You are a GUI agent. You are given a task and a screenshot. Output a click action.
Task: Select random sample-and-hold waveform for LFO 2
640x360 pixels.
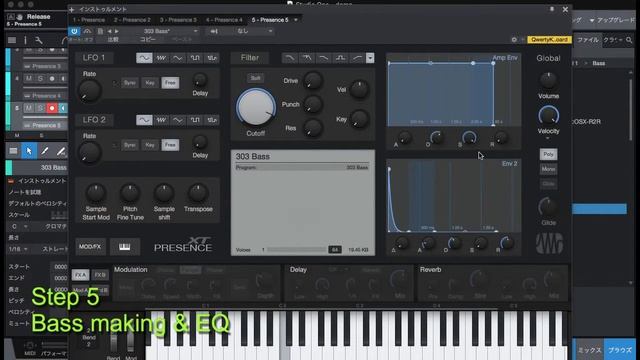click(212, 120)
